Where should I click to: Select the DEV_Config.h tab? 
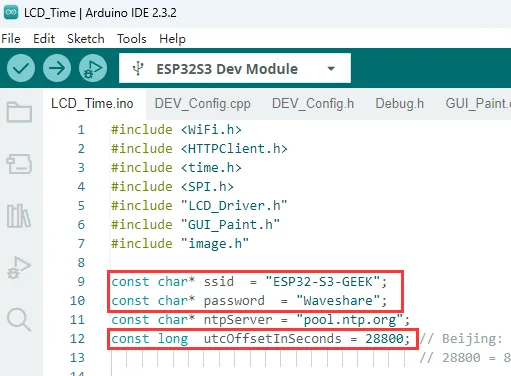tap(313, 104)
